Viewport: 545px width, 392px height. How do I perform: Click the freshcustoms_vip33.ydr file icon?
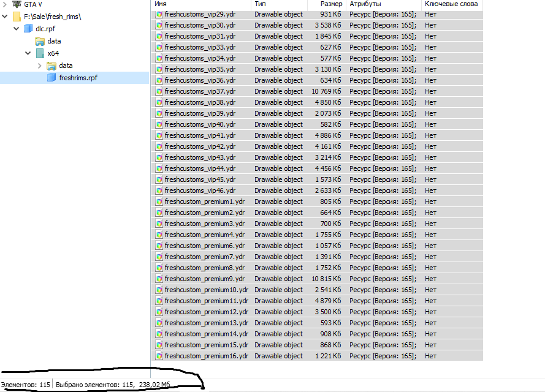pyautogui.click(x=159, y=47)
